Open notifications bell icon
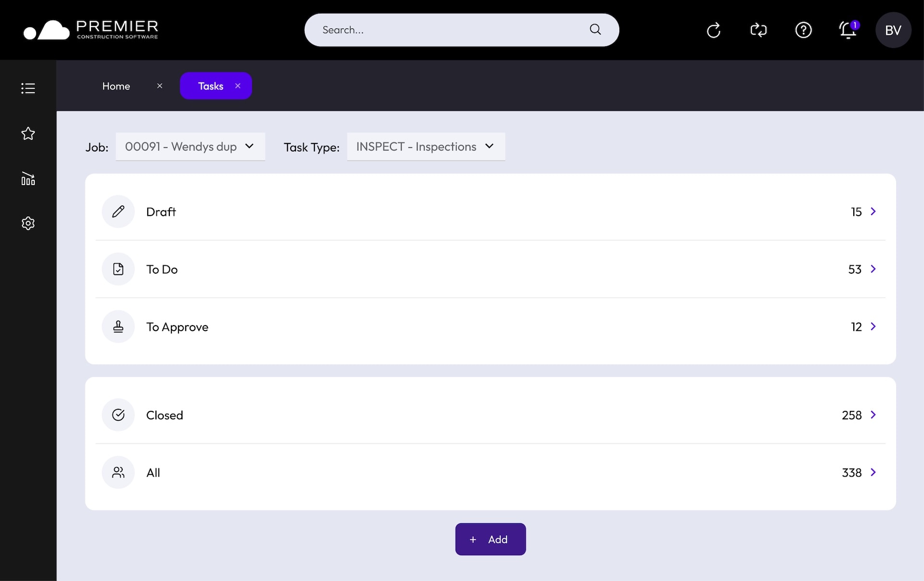 pyautogui.click(x=848, y=30)
